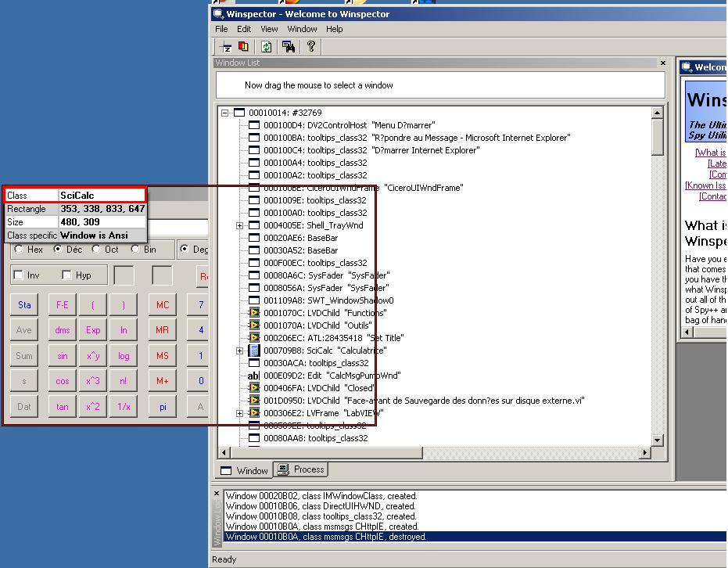Click the calculator pi button
This screenshot has width=728, height=568.
click(162, 407)
